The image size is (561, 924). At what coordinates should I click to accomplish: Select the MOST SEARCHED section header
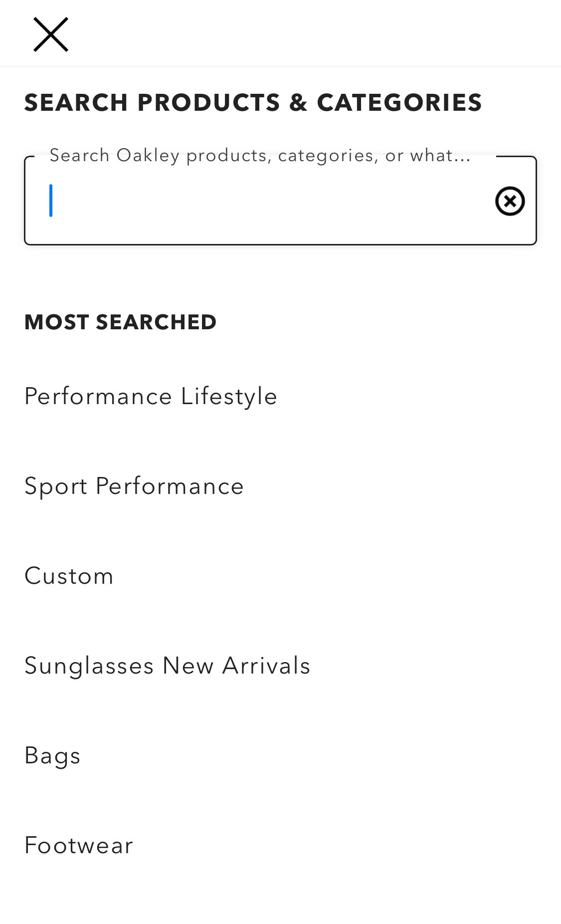(120, 322)
